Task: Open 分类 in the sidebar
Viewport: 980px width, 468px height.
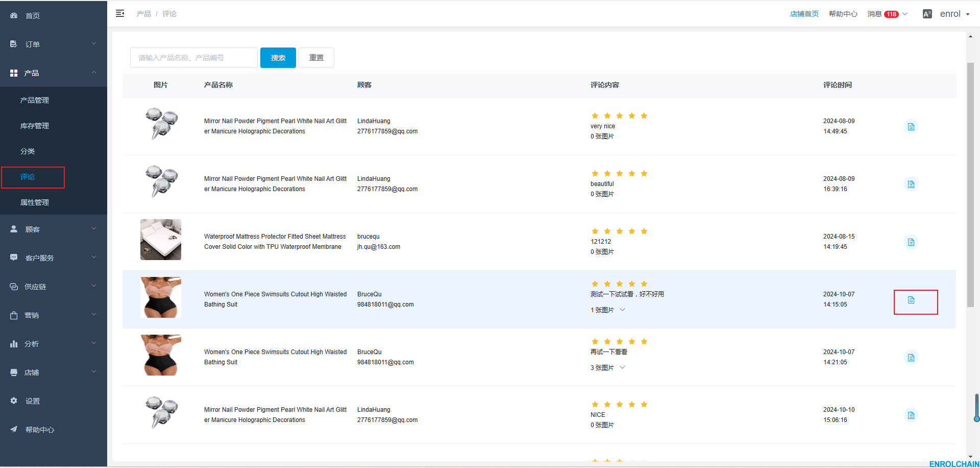Action: tap(28, 151)
